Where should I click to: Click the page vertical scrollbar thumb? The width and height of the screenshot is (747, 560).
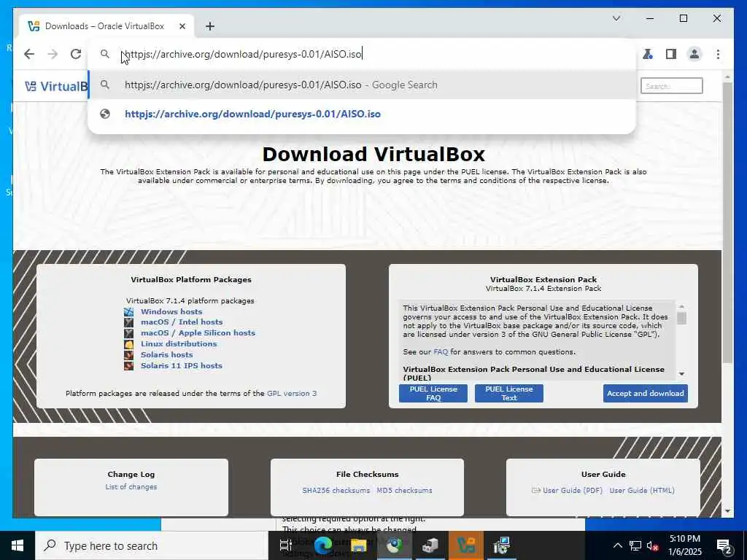727,222
